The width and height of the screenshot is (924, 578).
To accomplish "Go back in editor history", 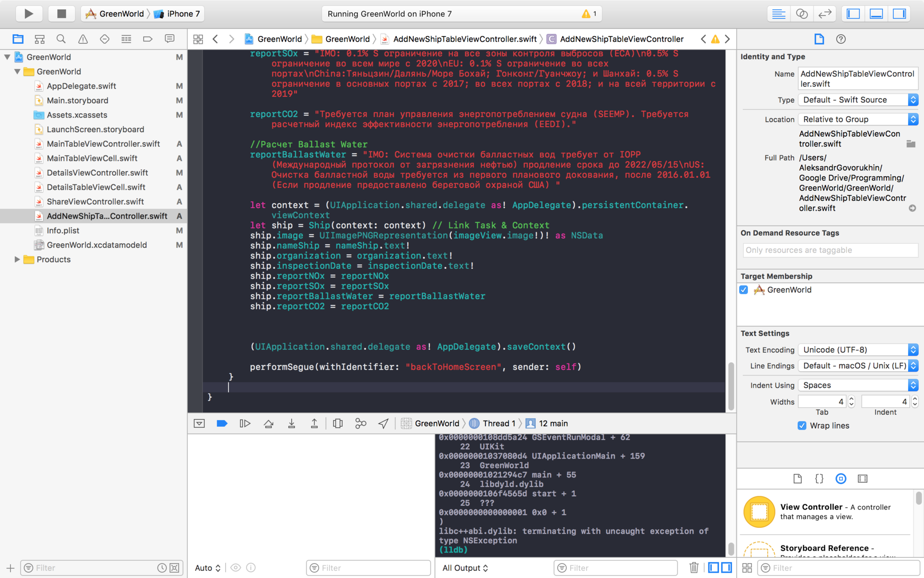I will tap(216, 39).
